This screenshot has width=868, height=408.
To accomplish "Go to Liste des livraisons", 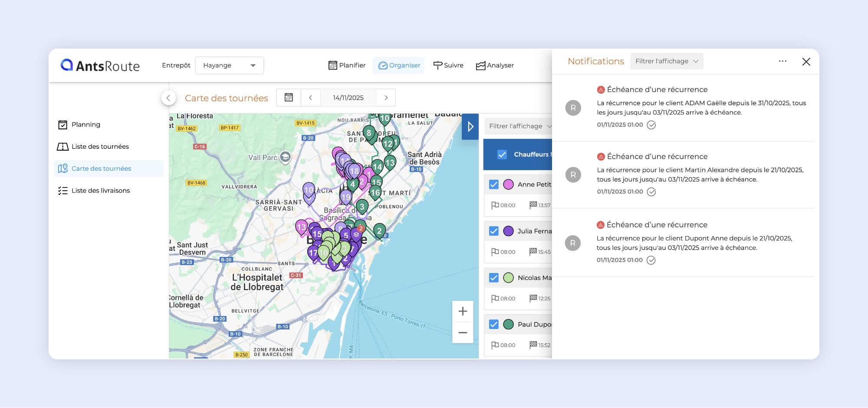I will tap(100, 191).
